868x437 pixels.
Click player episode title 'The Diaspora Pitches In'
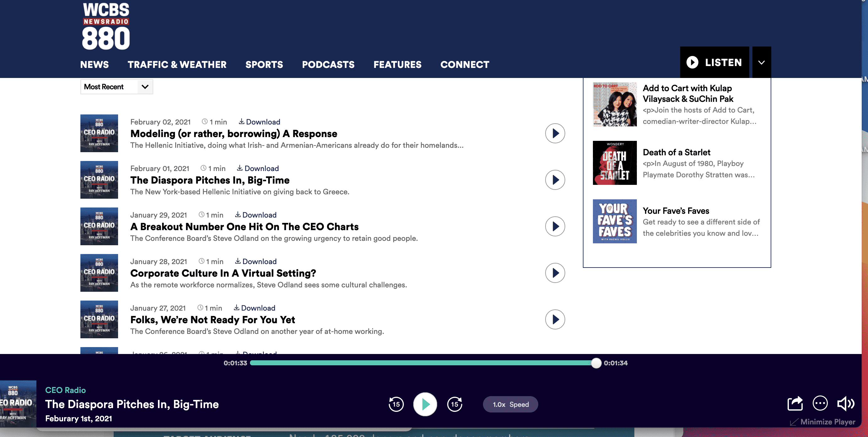coord(132,404)
